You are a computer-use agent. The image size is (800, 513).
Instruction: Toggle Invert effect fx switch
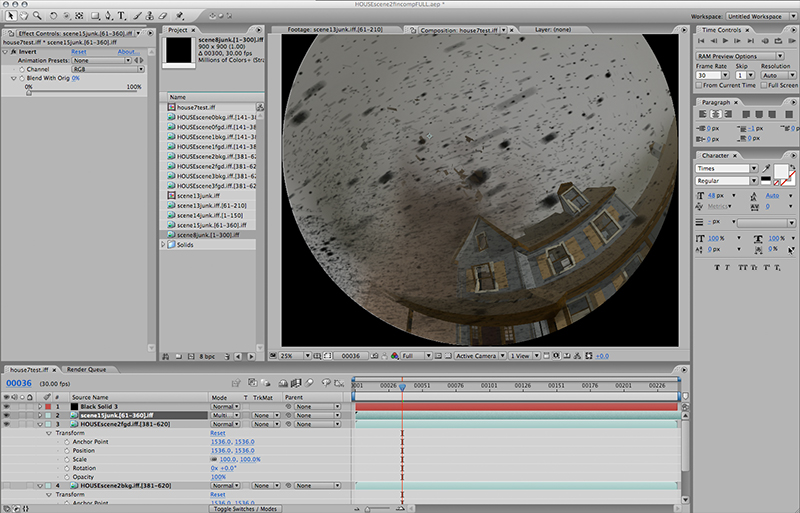coord(14,52)
